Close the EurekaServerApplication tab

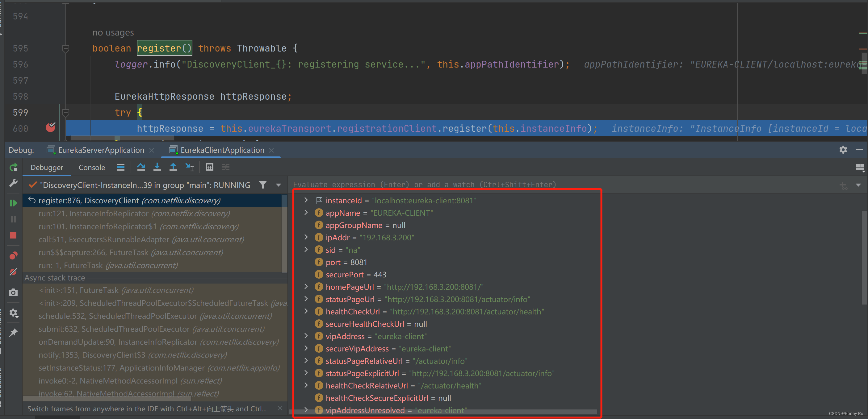tap(152, 150)
